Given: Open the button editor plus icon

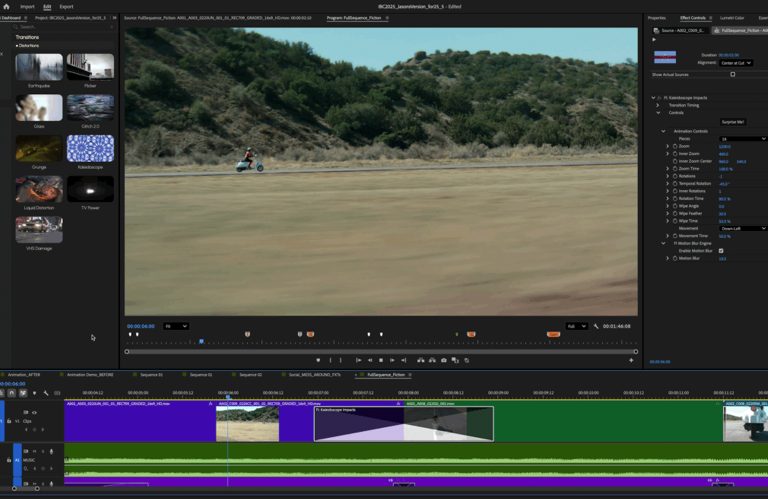Looking at the screenshot, I should coord(631,360).
